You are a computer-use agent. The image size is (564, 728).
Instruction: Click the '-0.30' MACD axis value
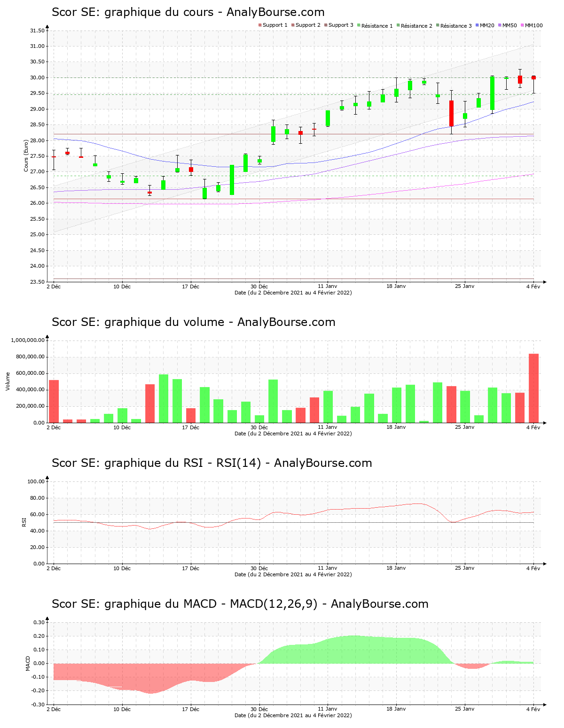click(x=39, y=705)
